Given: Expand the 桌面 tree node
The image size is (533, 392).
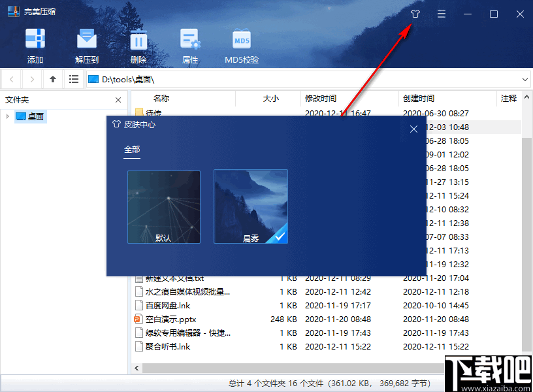Looking at the screenshot, I should [7, 116].
